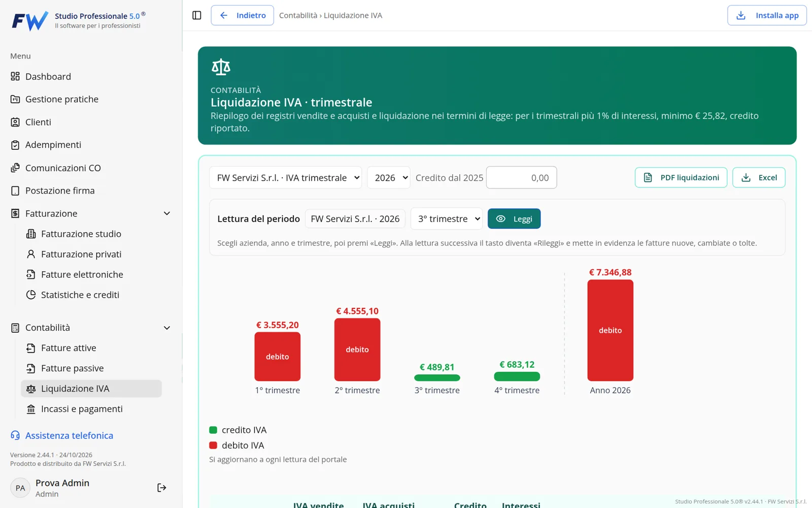Click the 1° trimestre debito bar
812x508 pixels.
pos(278,357)
